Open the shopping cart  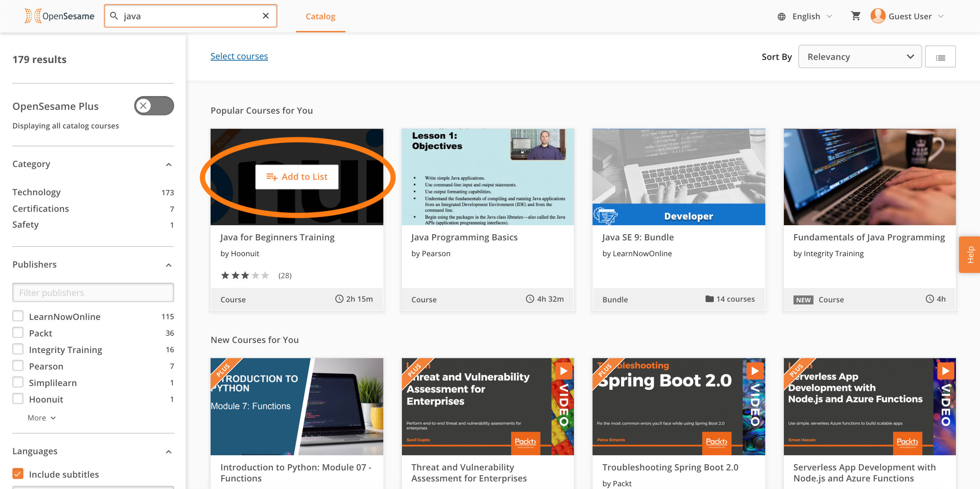click(x=855, y=16)
